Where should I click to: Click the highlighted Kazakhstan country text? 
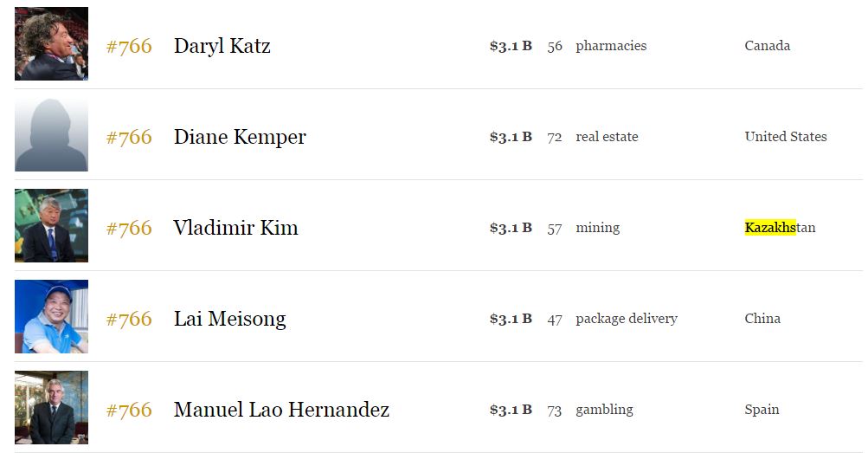[780, 228]
